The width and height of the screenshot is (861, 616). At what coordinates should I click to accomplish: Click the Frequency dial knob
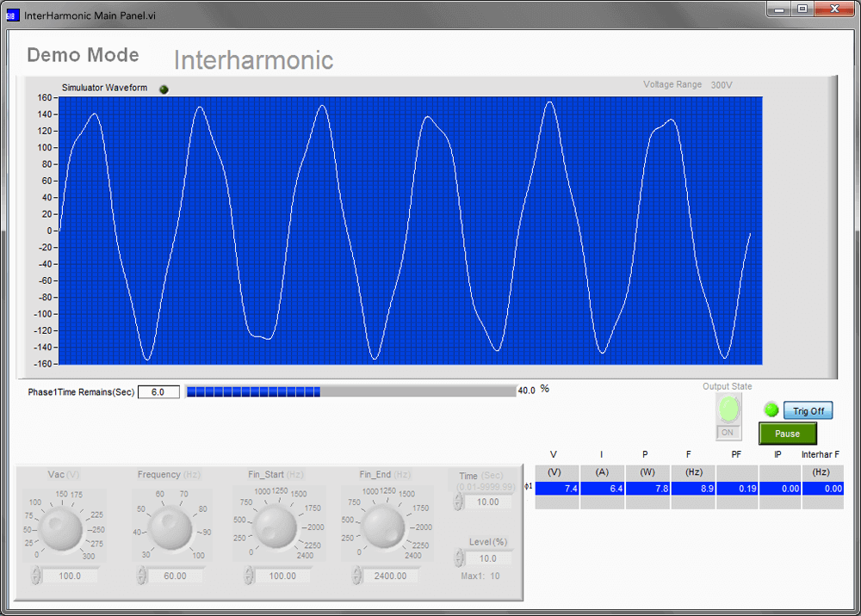[169, 527]
